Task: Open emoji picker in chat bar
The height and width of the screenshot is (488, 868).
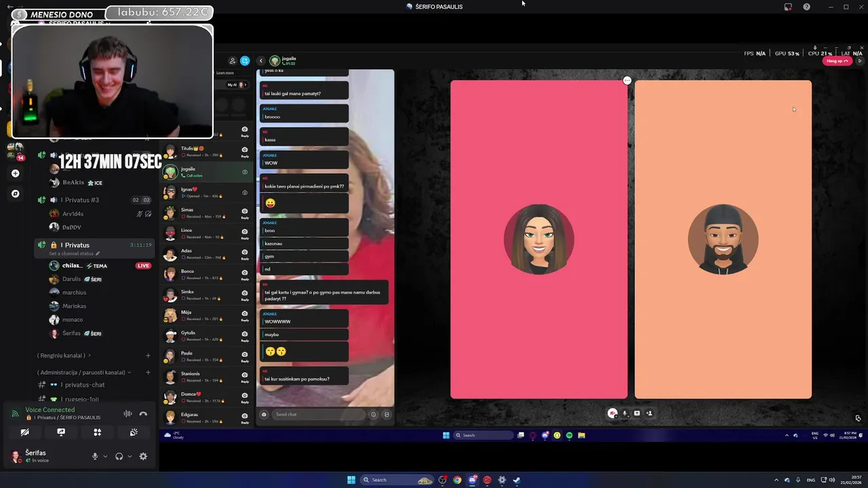Action: coord(373,414)
